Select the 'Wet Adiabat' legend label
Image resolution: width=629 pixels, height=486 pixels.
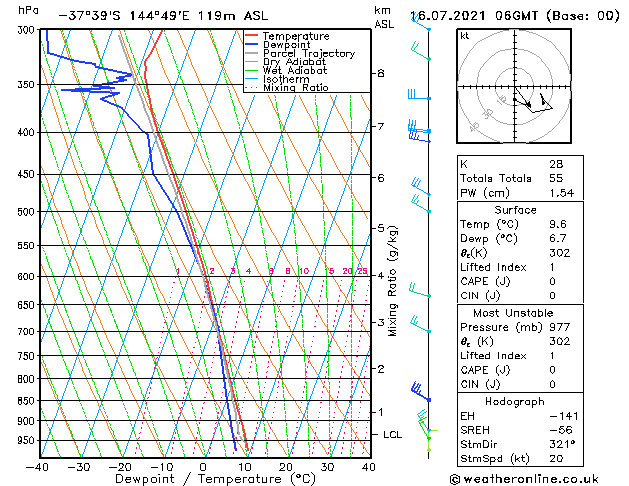(295, 70)
